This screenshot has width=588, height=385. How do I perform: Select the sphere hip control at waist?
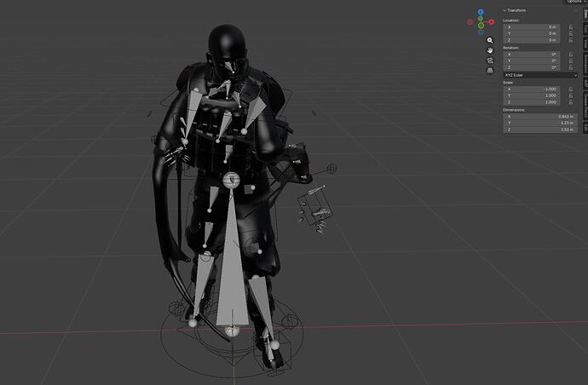tap(231, 180)
